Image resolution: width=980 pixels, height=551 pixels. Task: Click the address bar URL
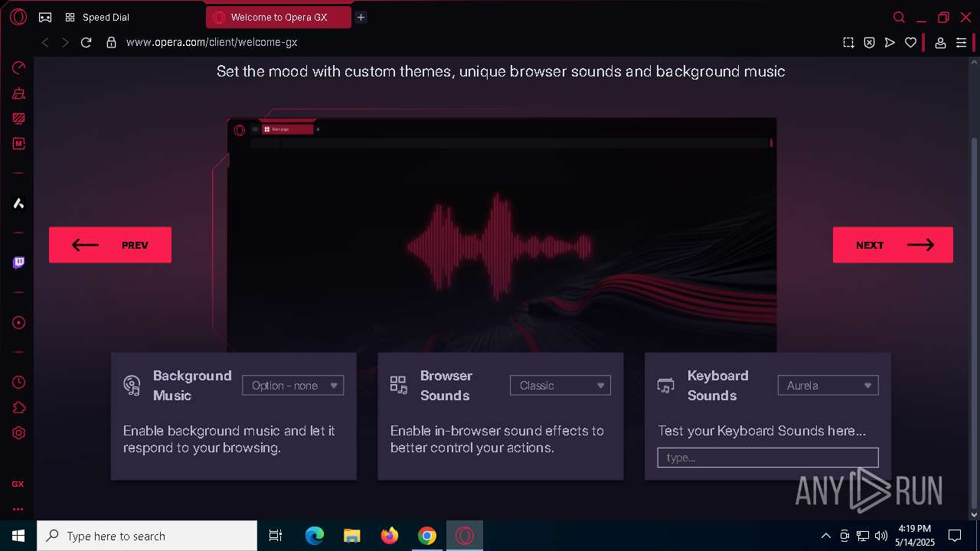pos(211,43)
